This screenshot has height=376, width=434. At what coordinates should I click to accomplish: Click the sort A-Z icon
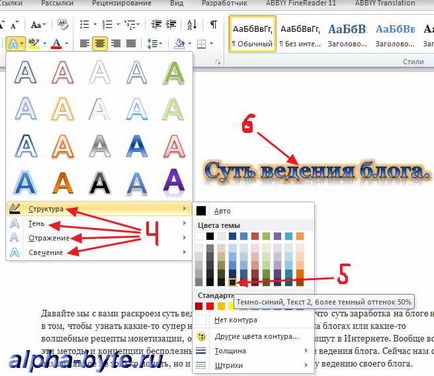(x=191, y=24)
